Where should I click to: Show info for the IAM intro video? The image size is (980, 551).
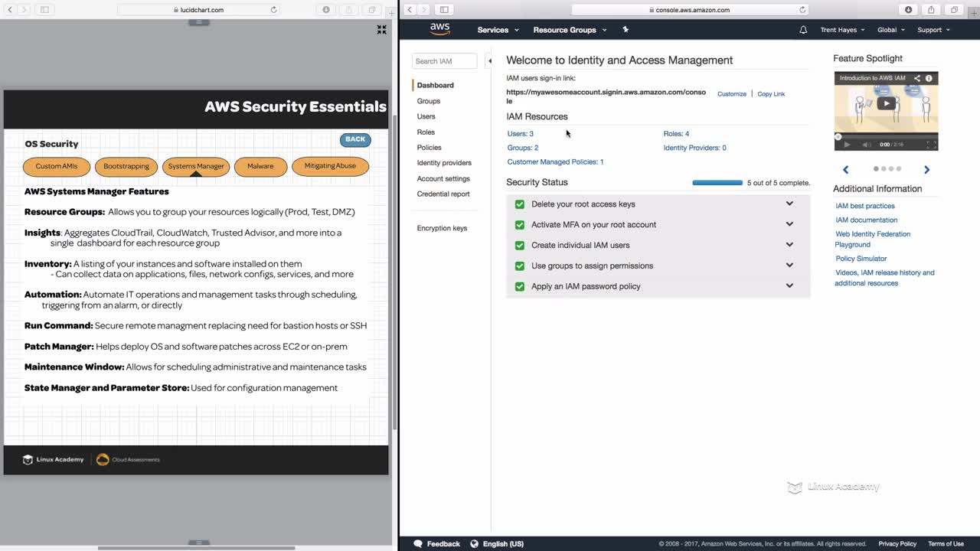point(929,78)
